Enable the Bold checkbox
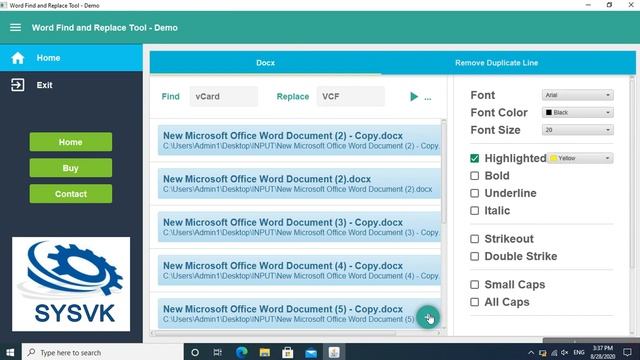 (474, 176)
